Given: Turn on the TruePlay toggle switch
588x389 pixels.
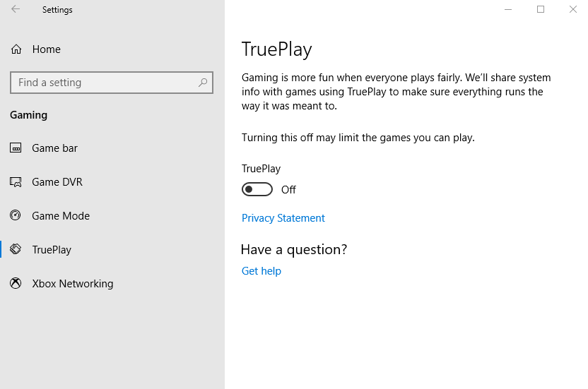Looking at the screenshot, I should click(257, 189).
